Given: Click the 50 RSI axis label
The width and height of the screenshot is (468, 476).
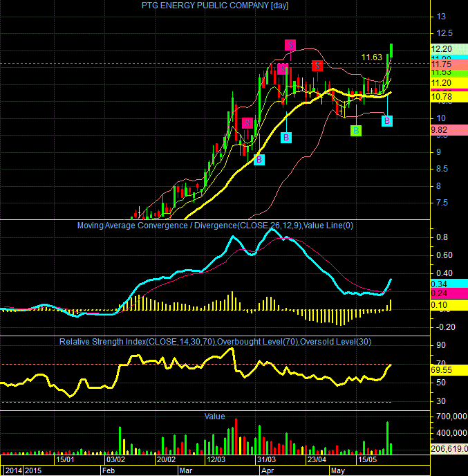Looking at the screenshot, I should pyautogui.click(x=441, y=383).
